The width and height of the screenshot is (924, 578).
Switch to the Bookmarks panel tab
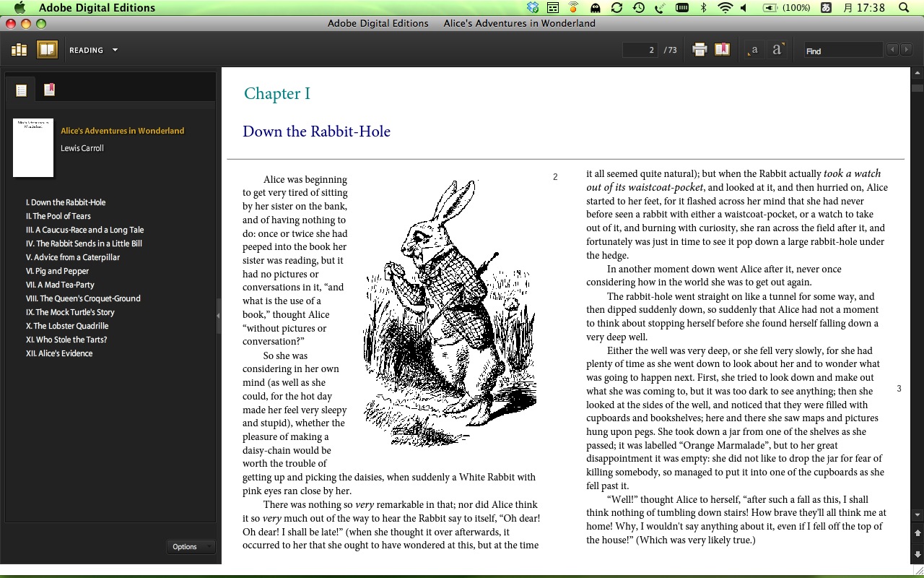pos(49,90)
